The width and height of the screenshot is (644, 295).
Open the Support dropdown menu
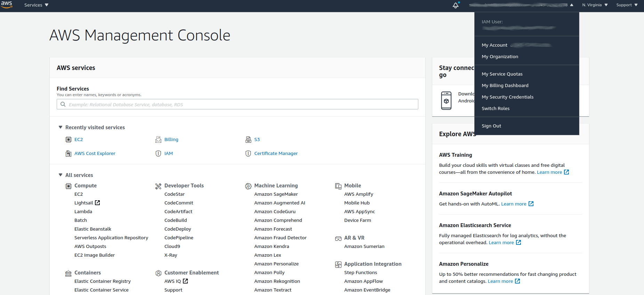click(x=627, y=5)
